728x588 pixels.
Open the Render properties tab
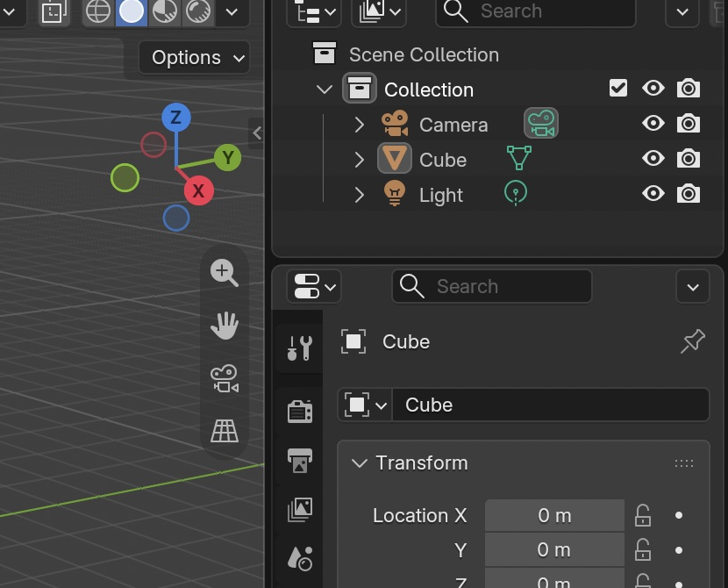[299, 412]
